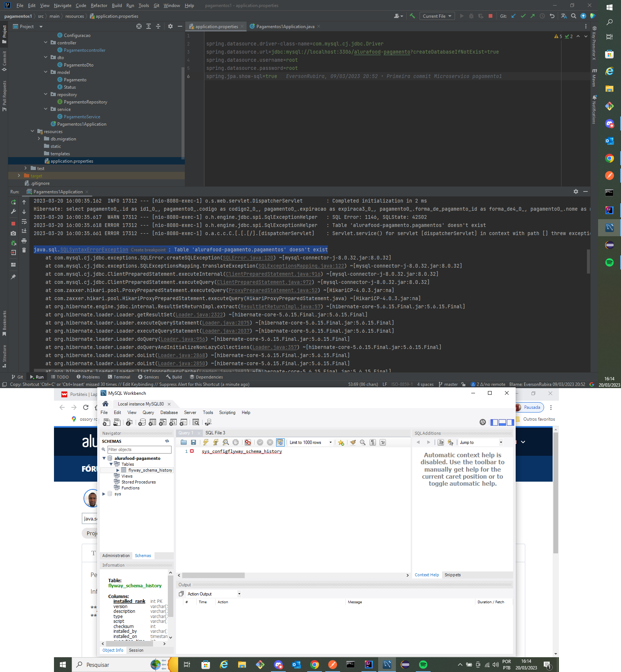Switch to Pagamentos1Application.java editor tab

point(285,27)
